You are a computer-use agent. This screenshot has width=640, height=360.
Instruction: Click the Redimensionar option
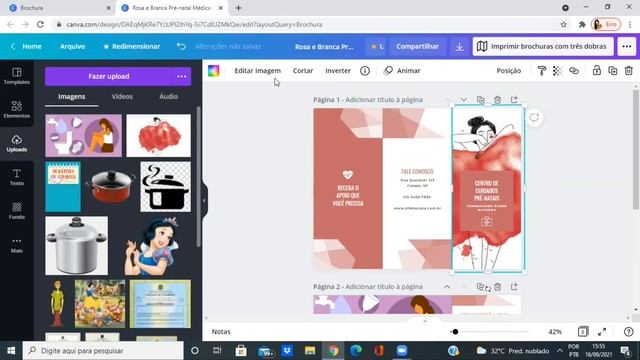tap(131, 47)
